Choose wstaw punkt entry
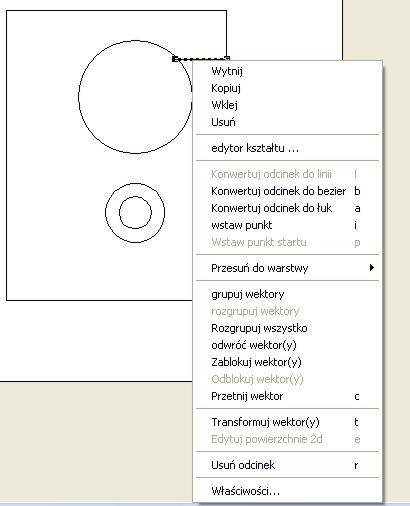This screenshot has width=410, height=506. click(x=287, y=225)
